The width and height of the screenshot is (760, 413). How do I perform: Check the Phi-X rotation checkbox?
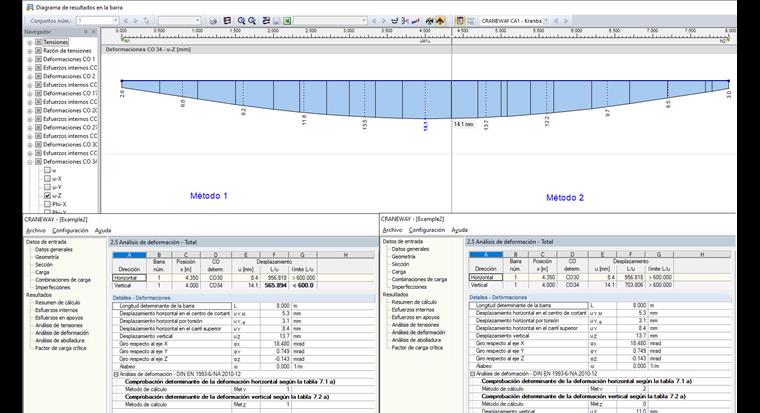click(47, 204)
